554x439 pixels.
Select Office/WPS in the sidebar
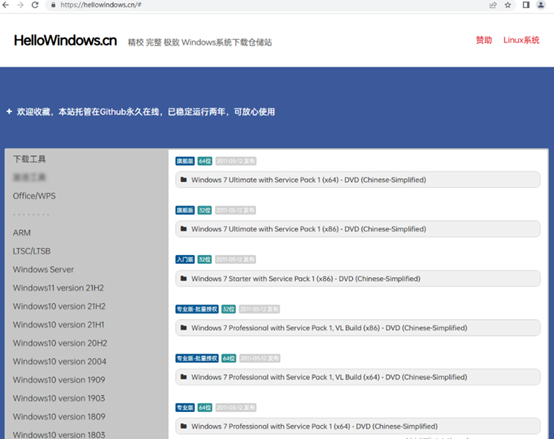[34, 196]
